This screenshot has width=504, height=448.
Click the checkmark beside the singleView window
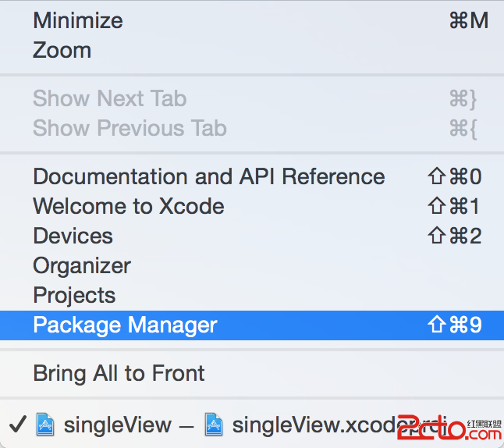17,425
